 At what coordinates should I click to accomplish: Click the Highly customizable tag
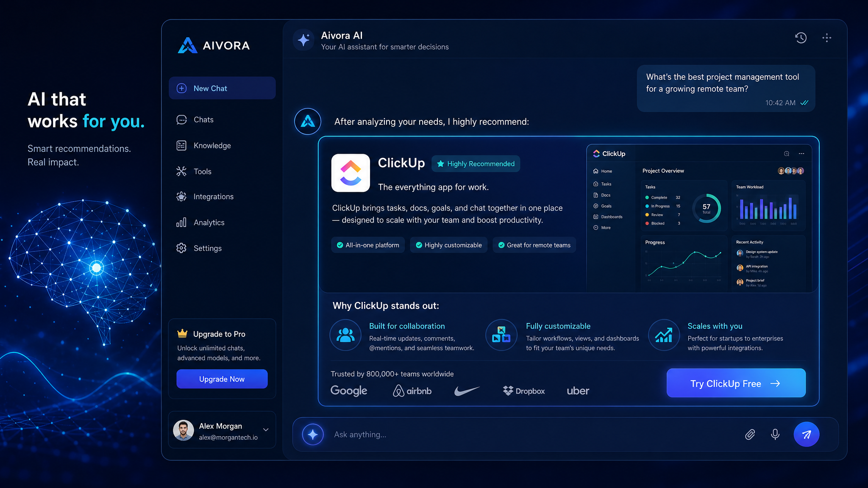click(449, 245)
